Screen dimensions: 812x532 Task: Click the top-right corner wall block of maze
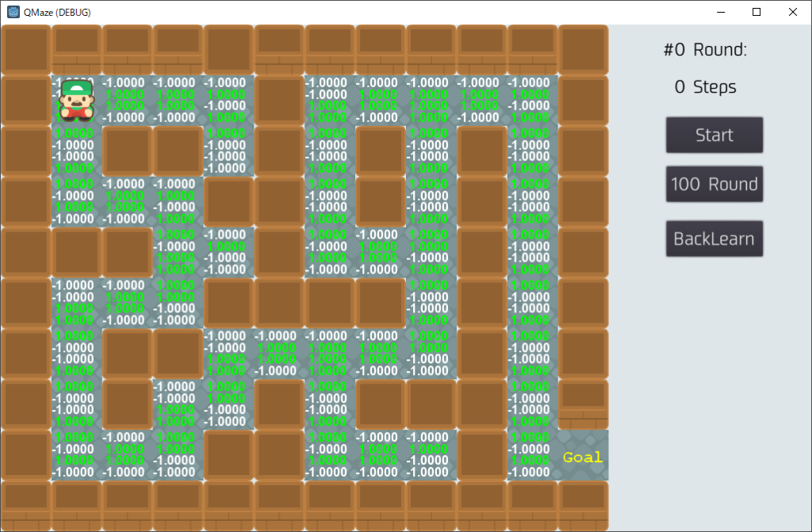(583, 49)
